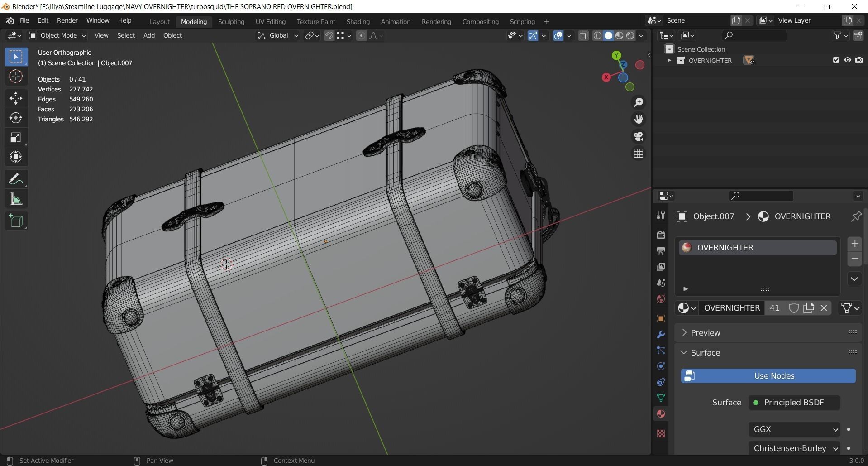Select the Scale tool
This screenshot has width=868, height=466.
pos(16,137)
